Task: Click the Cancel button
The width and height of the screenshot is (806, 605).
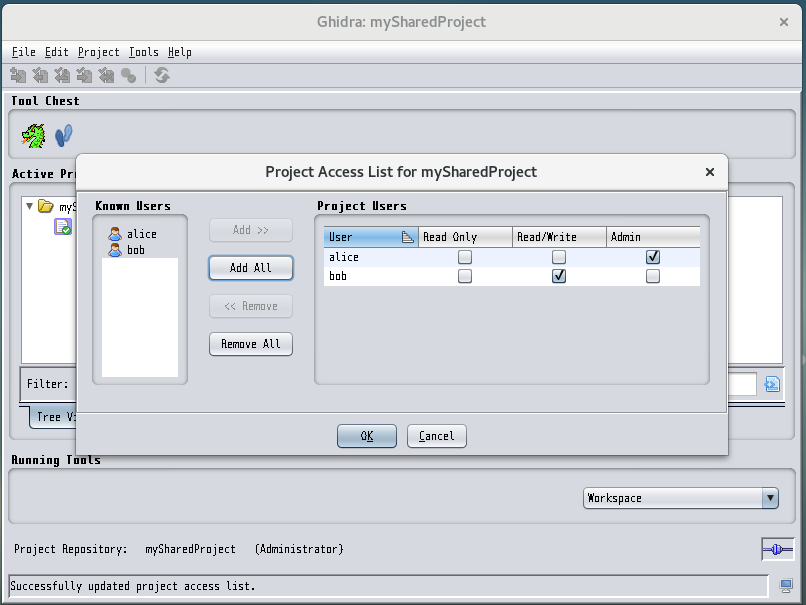Action: 436,436
